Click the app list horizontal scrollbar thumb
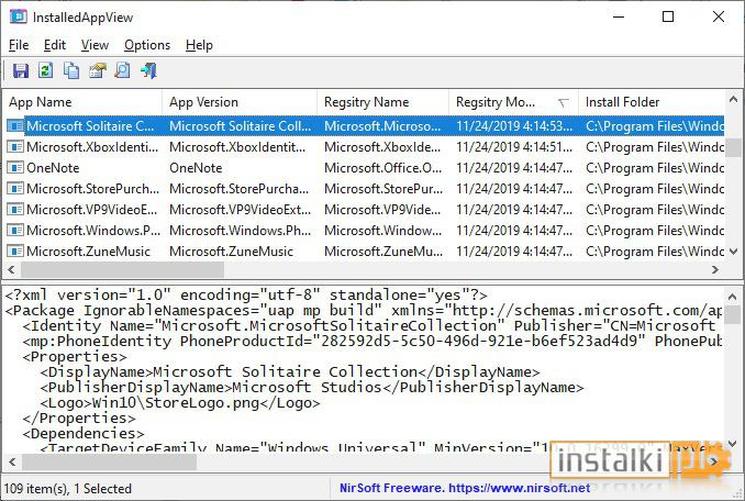745x501 pixels. point(122,270)
